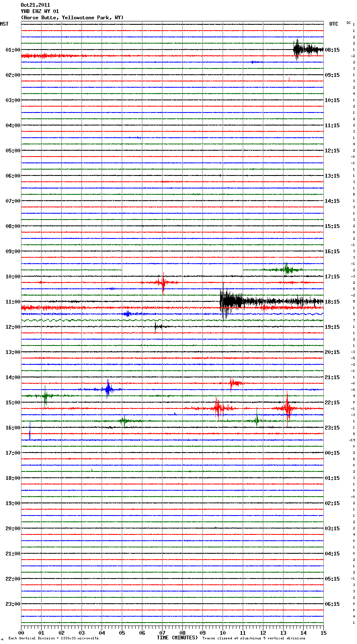Click the 22:15 UTC time label
Image resolution: width=357 pixels, height=644 pixels.
coord(332,403)
